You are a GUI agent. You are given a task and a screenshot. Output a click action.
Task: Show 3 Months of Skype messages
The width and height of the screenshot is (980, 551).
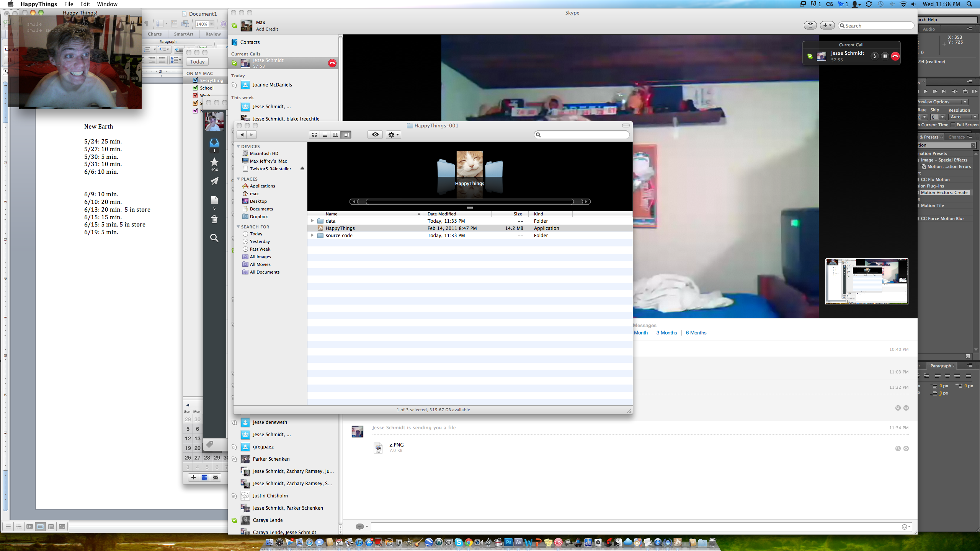pos(666,333)
